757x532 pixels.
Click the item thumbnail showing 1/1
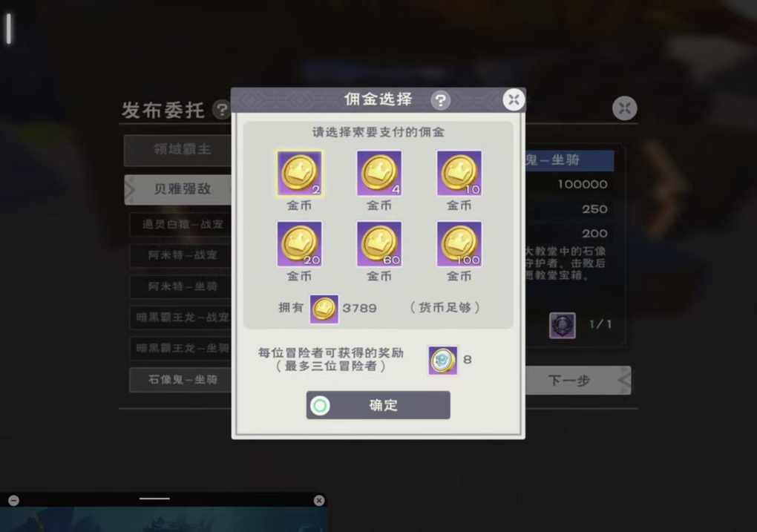coord(563,326)
